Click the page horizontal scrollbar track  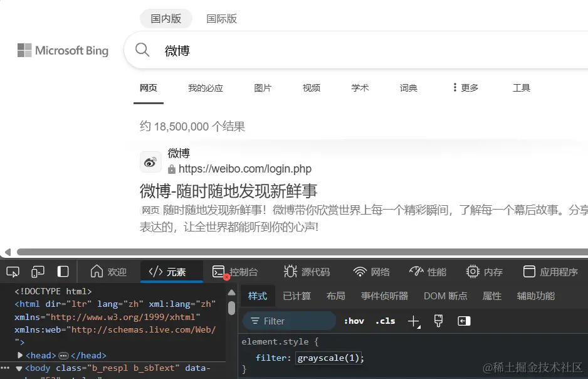click(x=302, y=252)
